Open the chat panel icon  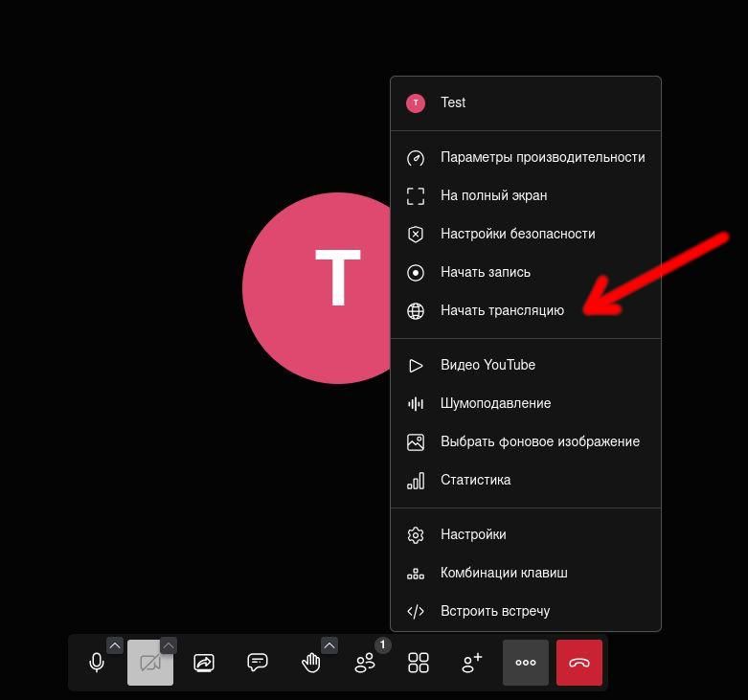(x=258, y=663)
